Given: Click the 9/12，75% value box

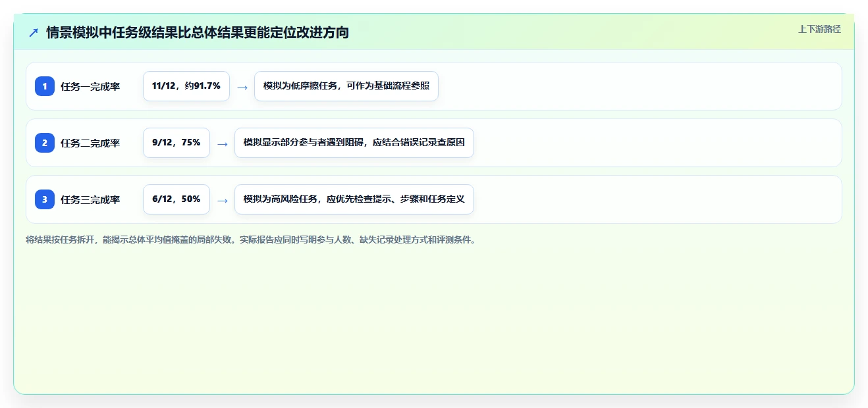Looking at the screenshot, I should 176,143.
